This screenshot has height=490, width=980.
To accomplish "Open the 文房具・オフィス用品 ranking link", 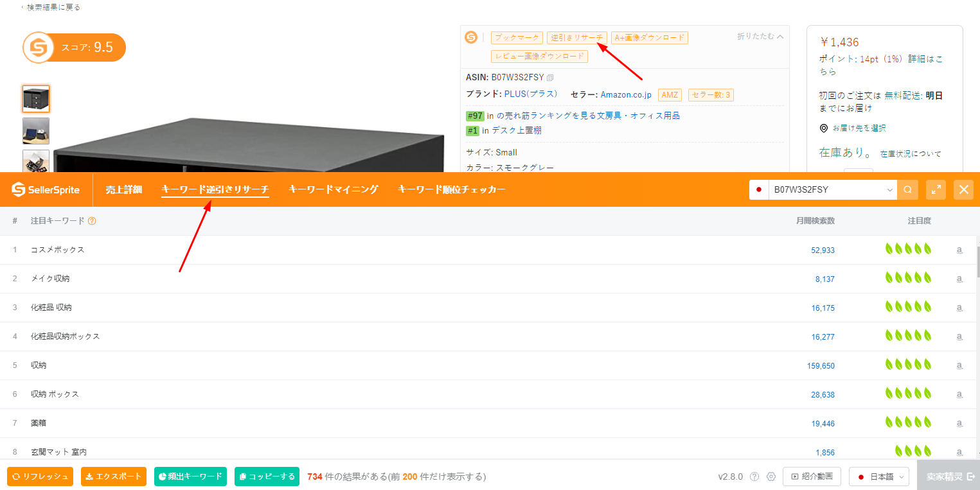I will (x=589, y=116).
